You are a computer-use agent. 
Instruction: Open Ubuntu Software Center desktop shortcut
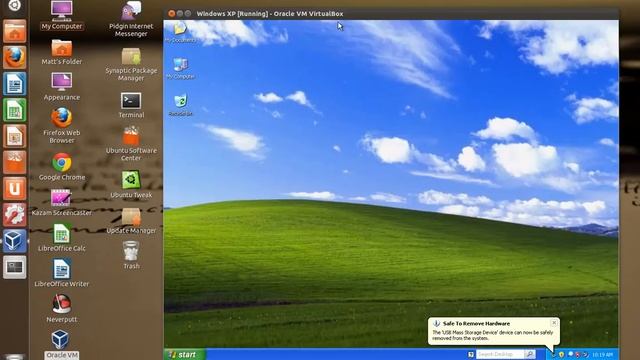point(131,144)
